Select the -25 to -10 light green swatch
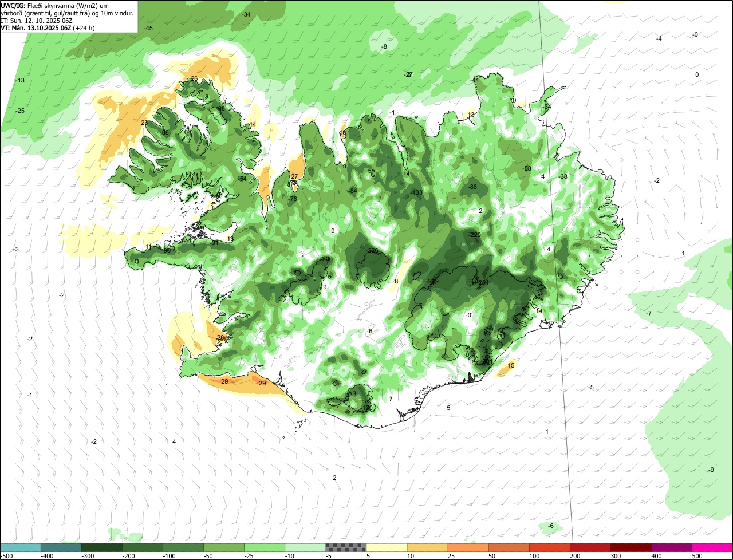Screen dimensions: 733x560 pos(265,547)
